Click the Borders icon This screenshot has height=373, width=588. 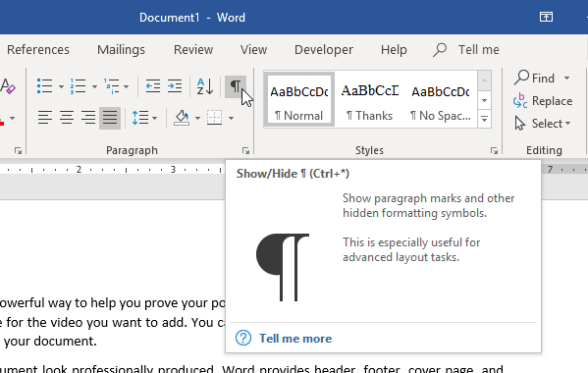[215, 118]
